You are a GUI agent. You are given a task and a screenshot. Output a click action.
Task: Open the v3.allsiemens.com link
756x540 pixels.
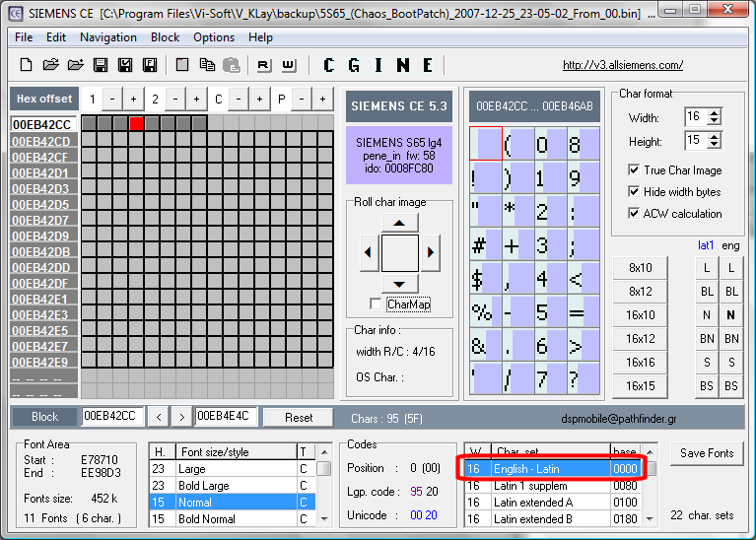click(623, 65)
